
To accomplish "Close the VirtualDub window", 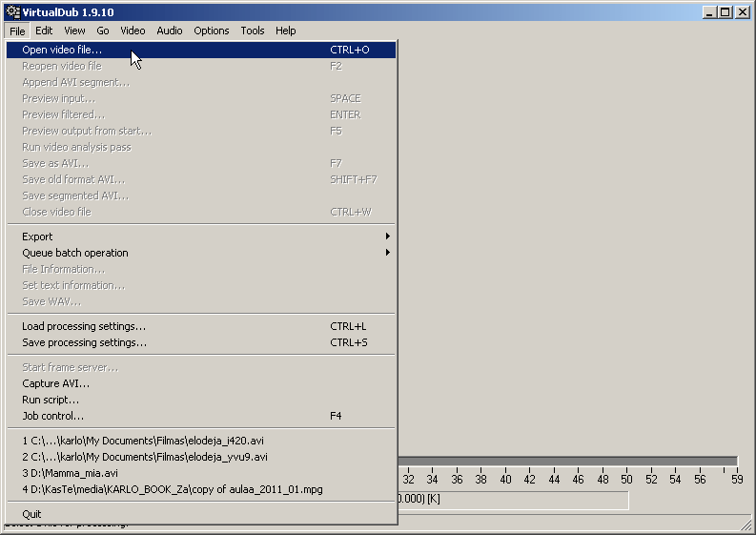I will click(742, 12).
